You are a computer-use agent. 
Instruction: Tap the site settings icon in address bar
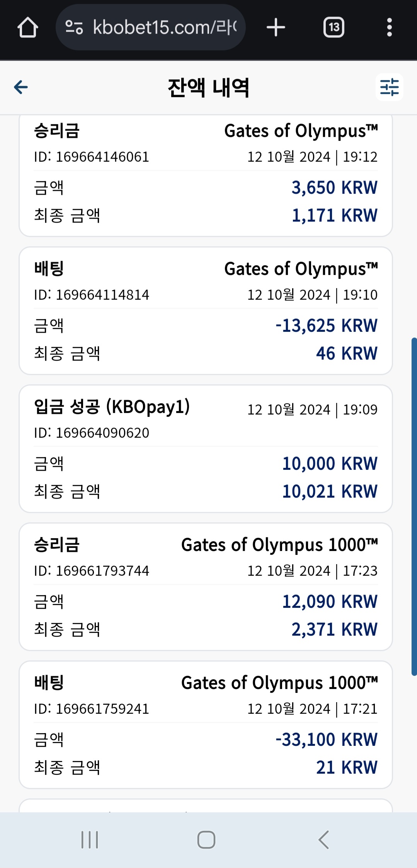point(74,27)
